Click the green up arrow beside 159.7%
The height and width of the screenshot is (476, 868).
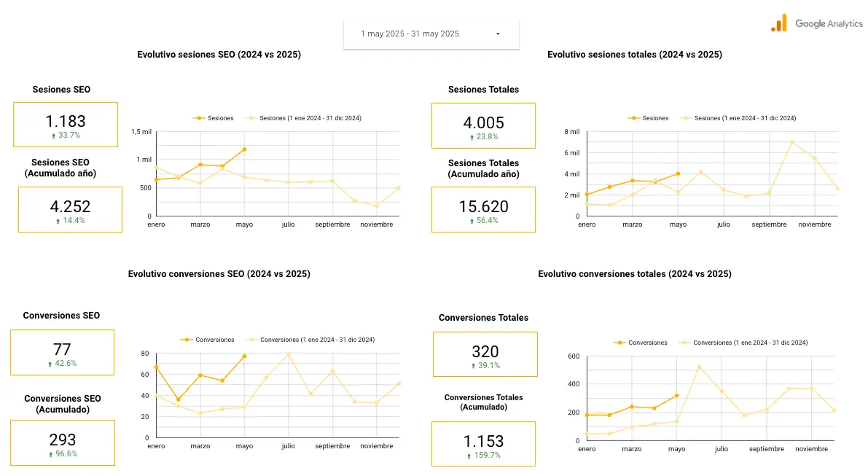tap(469, 456)
